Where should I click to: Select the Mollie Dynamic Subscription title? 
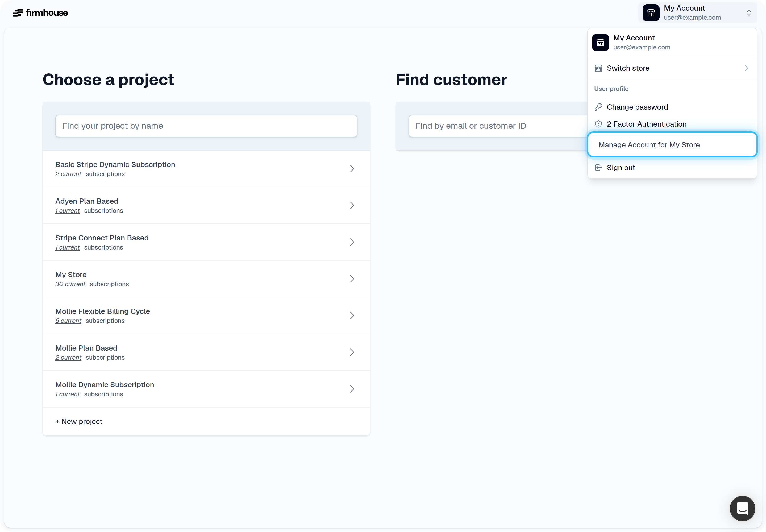pyautogui.click(x=104, y=384)
